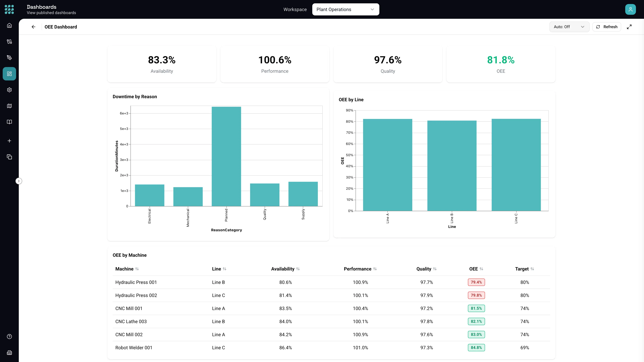Open the Dashboards grid sidebar icon
Screen dimensions: 644x362
tap(9, 74)
